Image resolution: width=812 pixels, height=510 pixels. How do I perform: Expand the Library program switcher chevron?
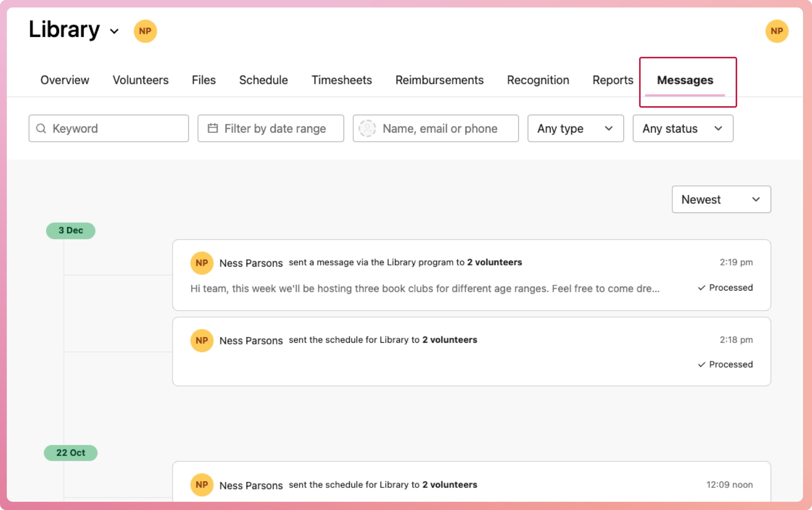[x=115, y=31]
